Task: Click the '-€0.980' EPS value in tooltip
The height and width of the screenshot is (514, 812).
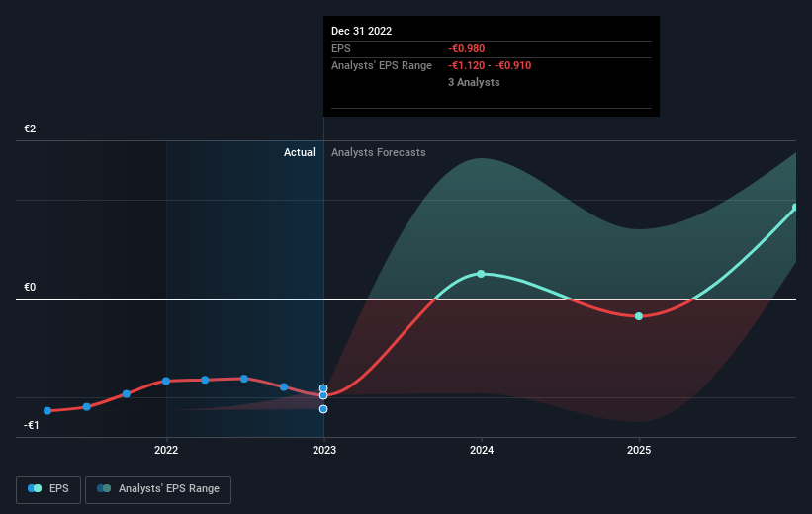Action: point(467,48)
